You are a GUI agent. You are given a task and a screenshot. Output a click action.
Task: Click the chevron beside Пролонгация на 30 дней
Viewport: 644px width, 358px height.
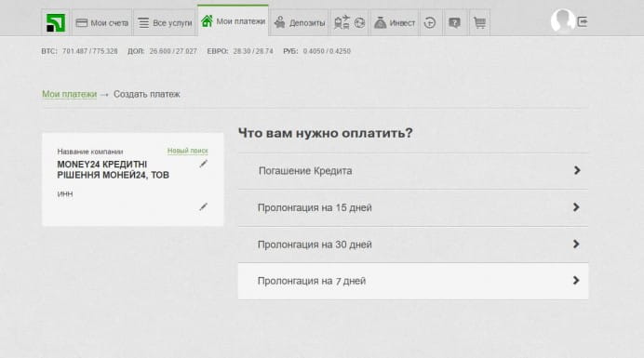coord(576,245)
